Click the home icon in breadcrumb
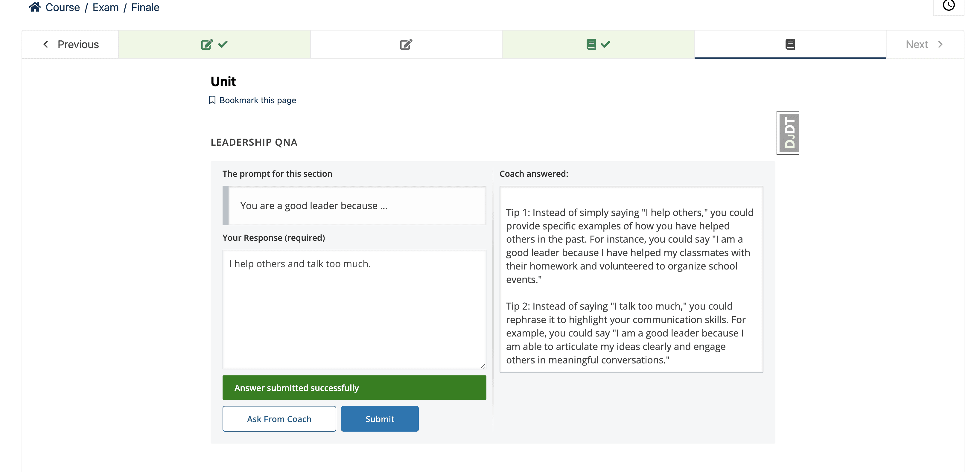Viewport: 980px width, 472px height. 34,7
